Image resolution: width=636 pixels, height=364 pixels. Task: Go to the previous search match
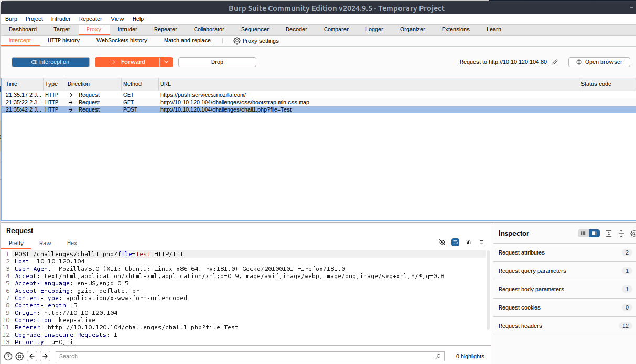point(32,356)
